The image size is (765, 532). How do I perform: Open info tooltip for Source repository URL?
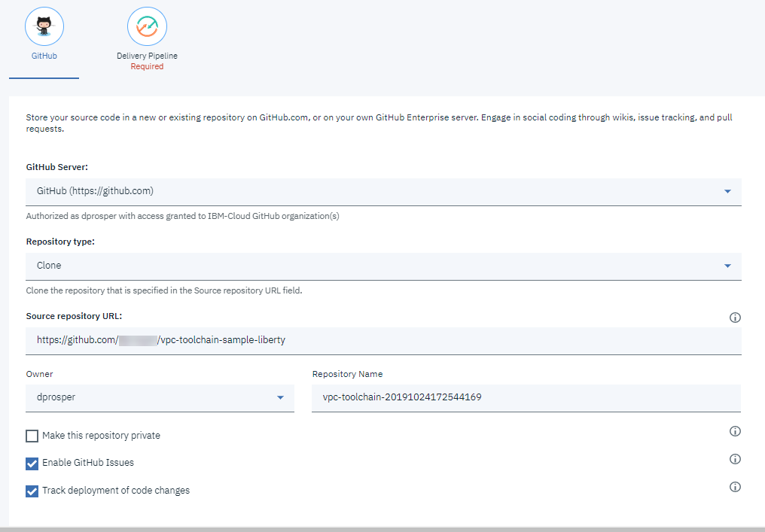735,318
